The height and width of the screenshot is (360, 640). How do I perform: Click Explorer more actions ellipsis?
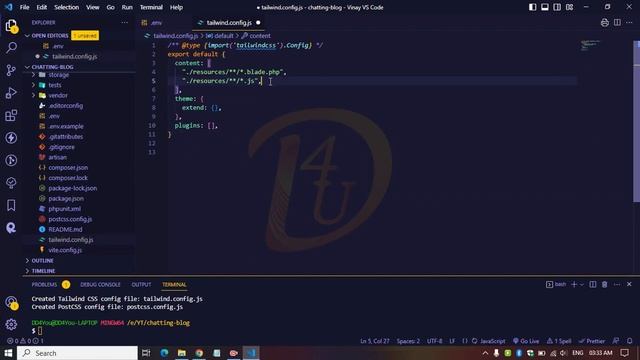point(124,23)
